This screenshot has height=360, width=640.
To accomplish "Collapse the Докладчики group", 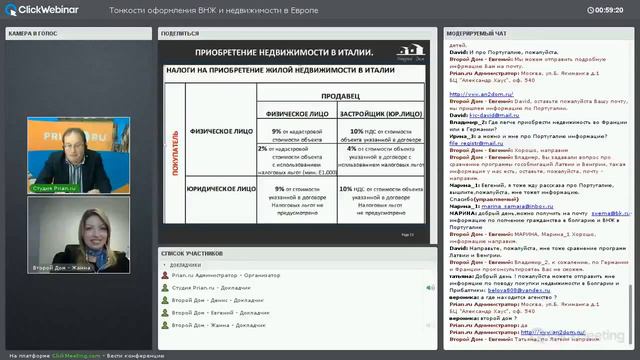I will (x=165, y=265).
